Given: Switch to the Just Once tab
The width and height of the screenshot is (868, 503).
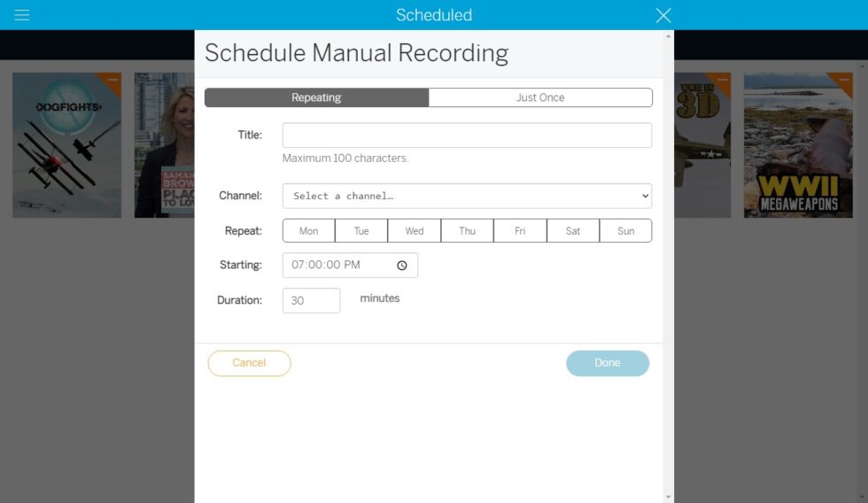Looking at the screenshot, I should click(x=540, y=97).
